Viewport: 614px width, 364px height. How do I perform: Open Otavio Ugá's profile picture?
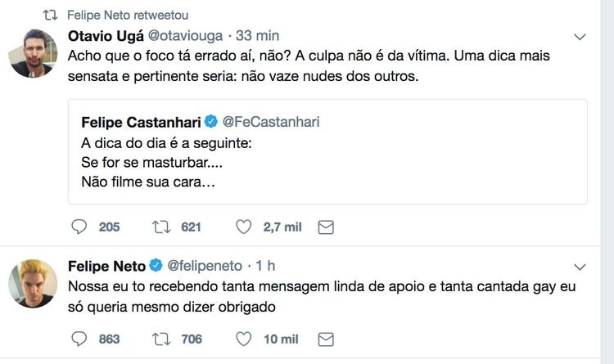33,56
